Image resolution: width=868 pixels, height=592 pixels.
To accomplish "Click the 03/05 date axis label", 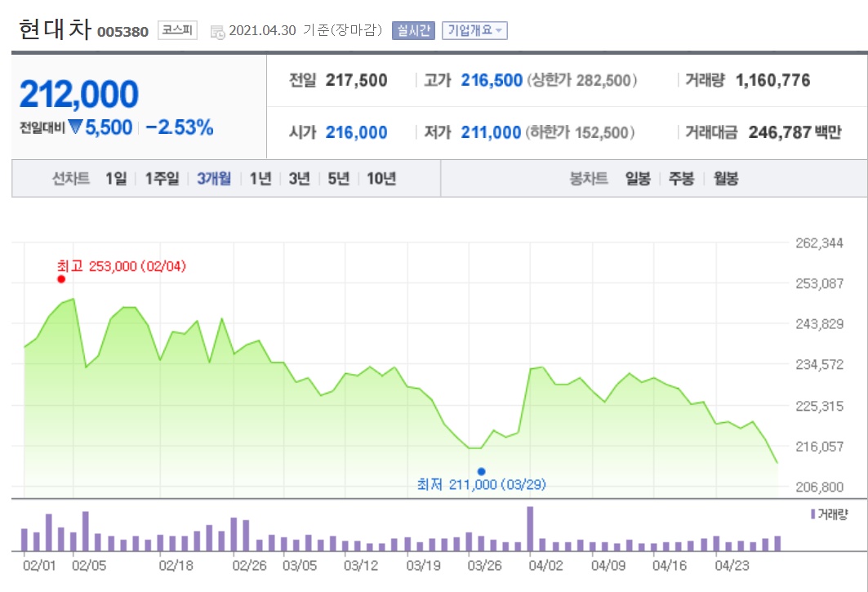I will point(300,565).
